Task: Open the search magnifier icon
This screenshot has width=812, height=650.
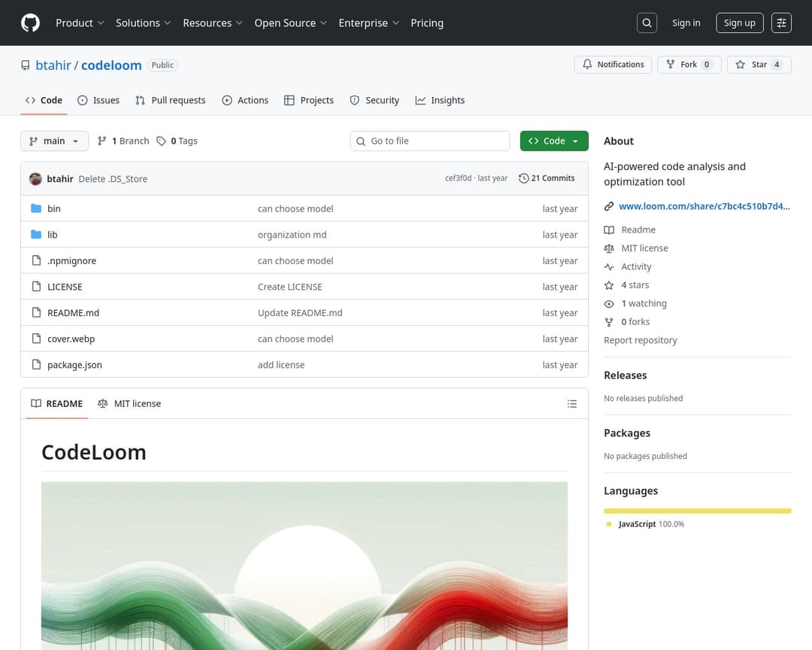Action: [647, 23]
